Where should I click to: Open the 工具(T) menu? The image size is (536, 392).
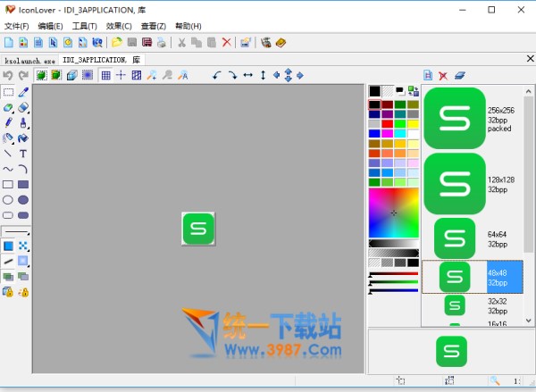point(85,26)
